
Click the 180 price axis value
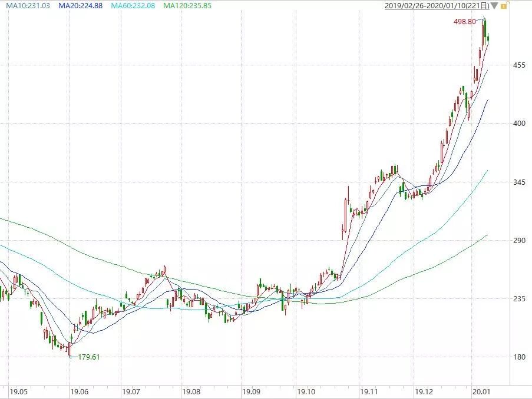pyautogui.click(x=519, y=357)
